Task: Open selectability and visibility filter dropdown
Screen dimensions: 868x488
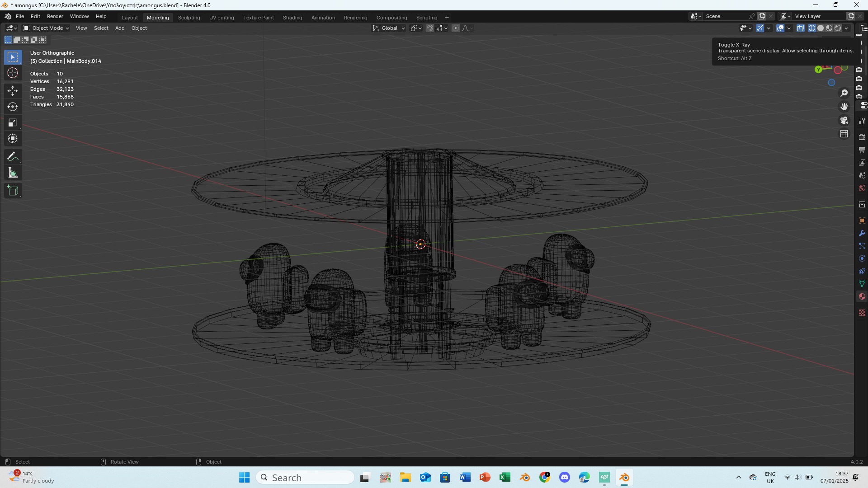Action: (x=745, y=28)
